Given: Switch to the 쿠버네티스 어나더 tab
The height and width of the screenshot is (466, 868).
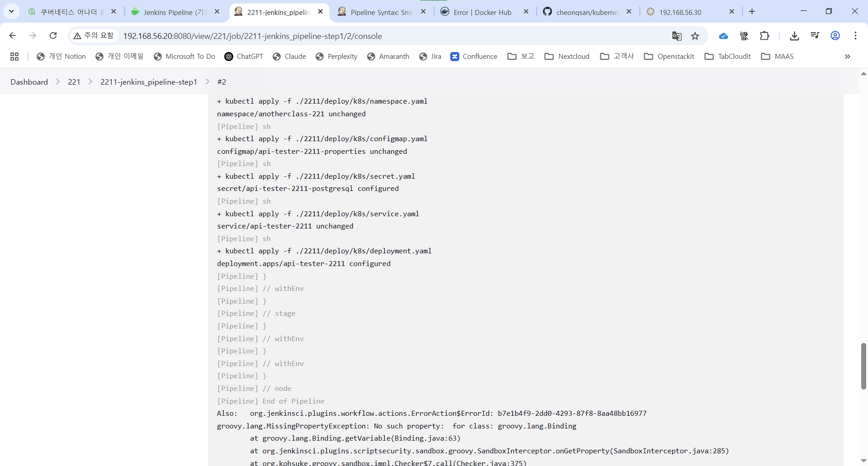Looking at the screenshot, I should point(72,12).
